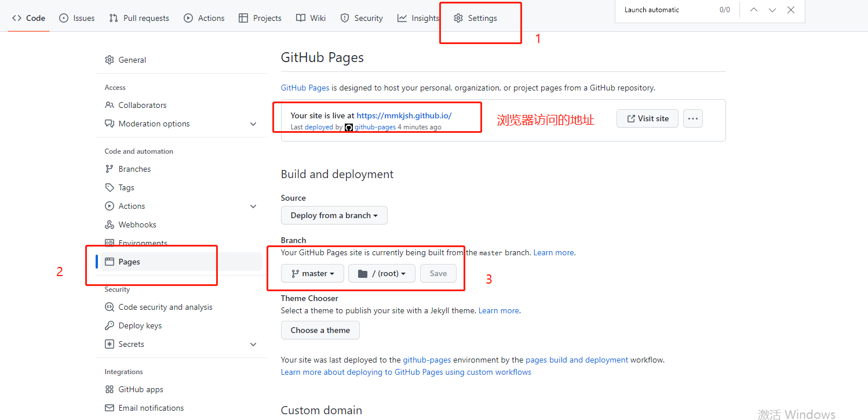Go to next find result with down arrow

tap(772, 10)
